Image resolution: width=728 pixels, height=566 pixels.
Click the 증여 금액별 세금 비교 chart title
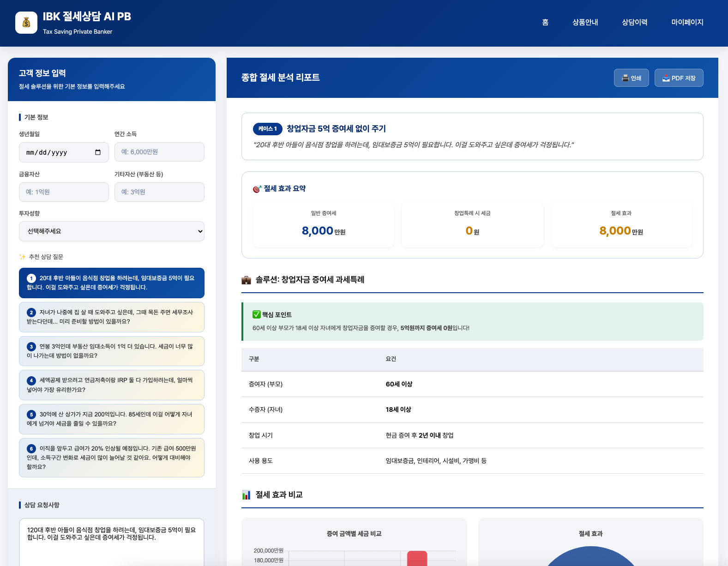(x=354, y=534)
